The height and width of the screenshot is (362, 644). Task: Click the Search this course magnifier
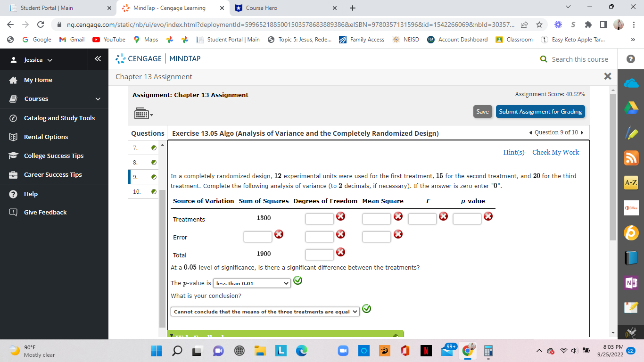coord(544,59)
